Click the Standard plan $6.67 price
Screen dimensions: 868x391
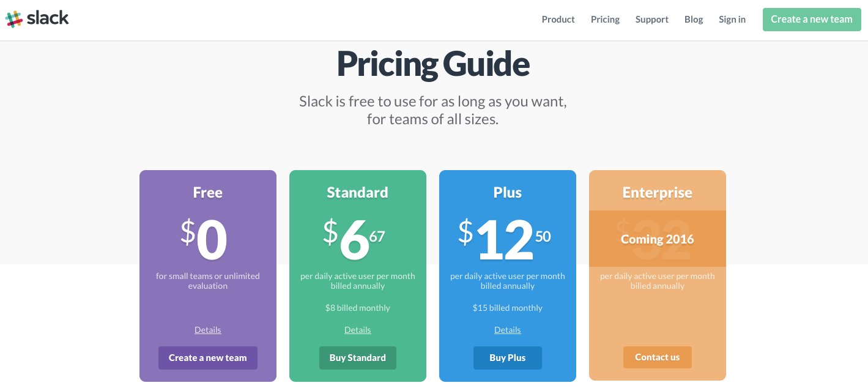(354, 239)
